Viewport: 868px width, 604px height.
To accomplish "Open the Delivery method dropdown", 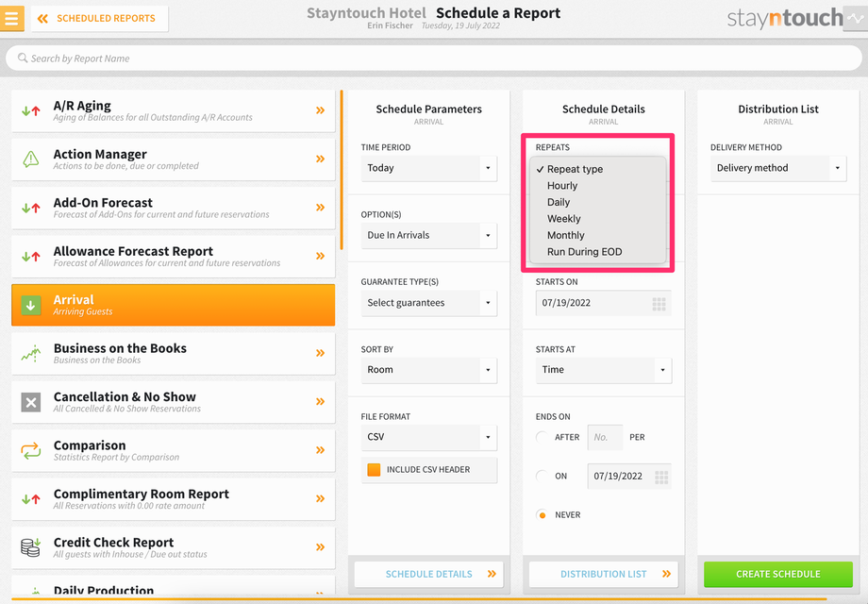I will 778,168.
